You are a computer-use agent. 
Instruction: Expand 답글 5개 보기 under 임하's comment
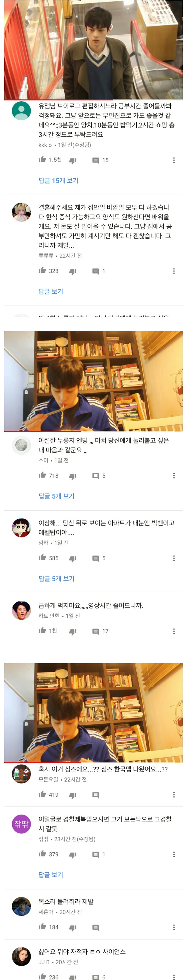pyautogui.click(x=56, y=578)
